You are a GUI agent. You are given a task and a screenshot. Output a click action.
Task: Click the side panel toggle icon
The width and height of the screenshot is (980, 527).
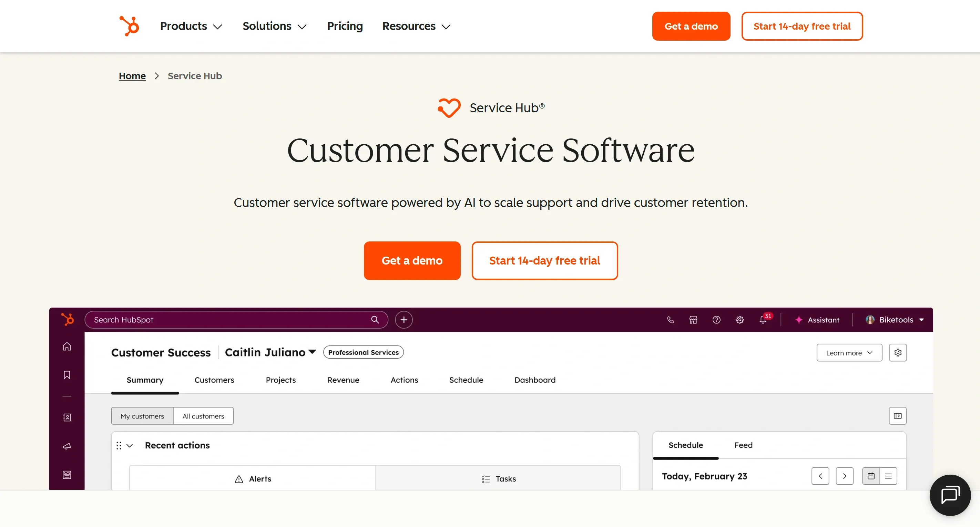pos(898,416)
